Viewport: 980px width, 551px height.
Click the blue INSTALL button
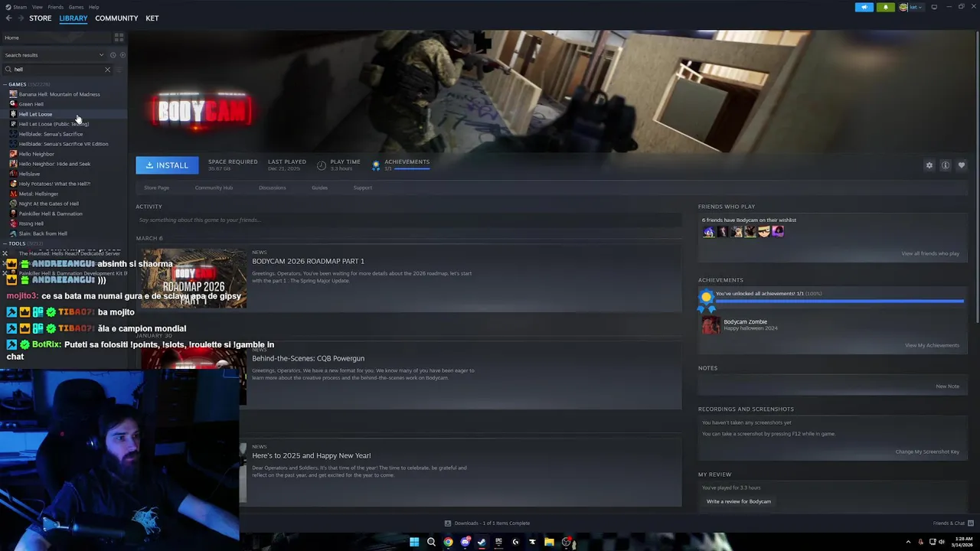click(x=167, y=165)
